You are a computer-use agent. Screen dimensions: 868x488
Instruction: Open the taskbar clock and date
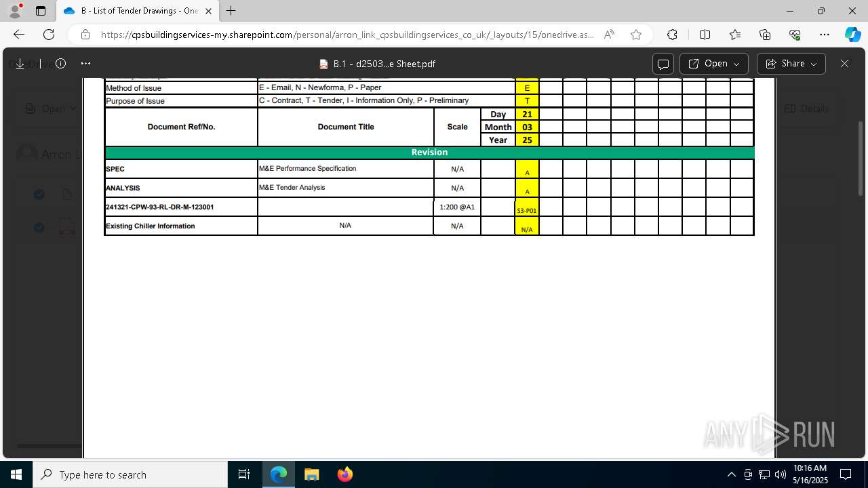810,474
